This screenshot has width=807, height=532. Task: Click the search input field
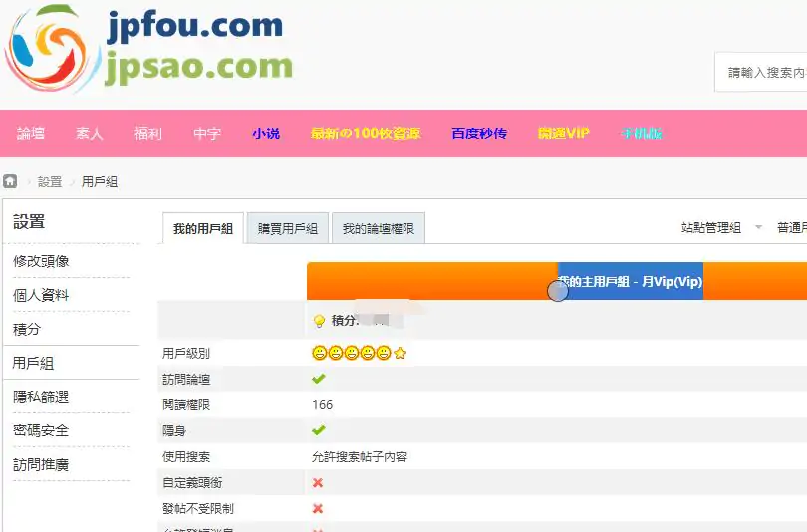(761, 72)
